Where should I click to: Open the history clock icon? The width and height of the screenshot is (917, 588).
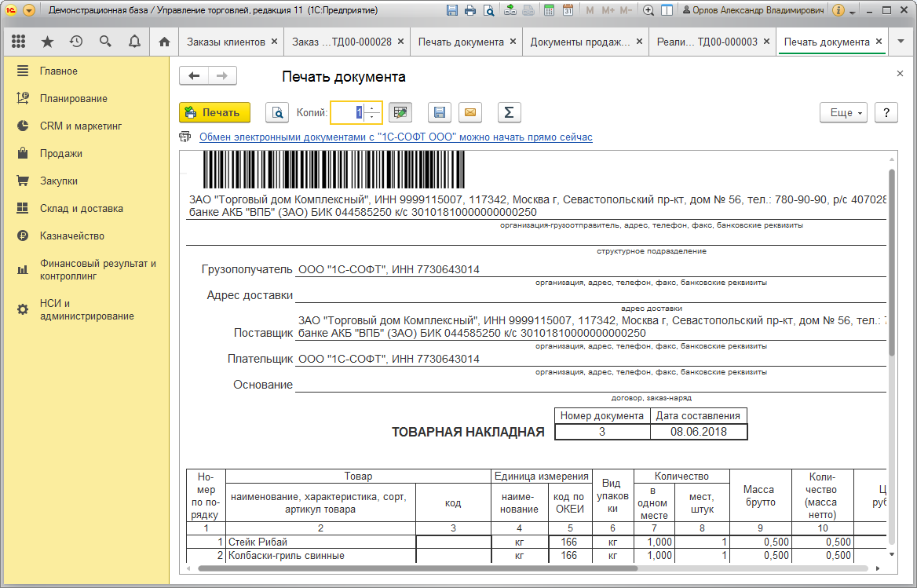76,42
